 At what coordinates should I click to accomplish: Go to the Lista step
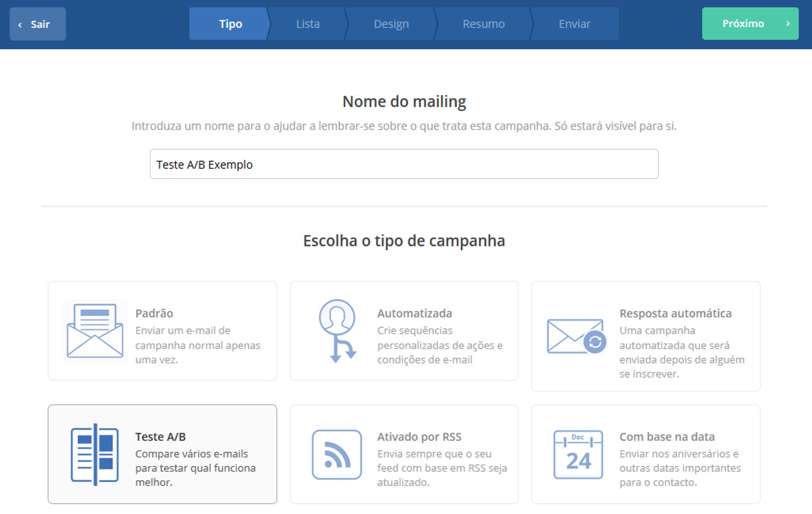coord(307,24)
